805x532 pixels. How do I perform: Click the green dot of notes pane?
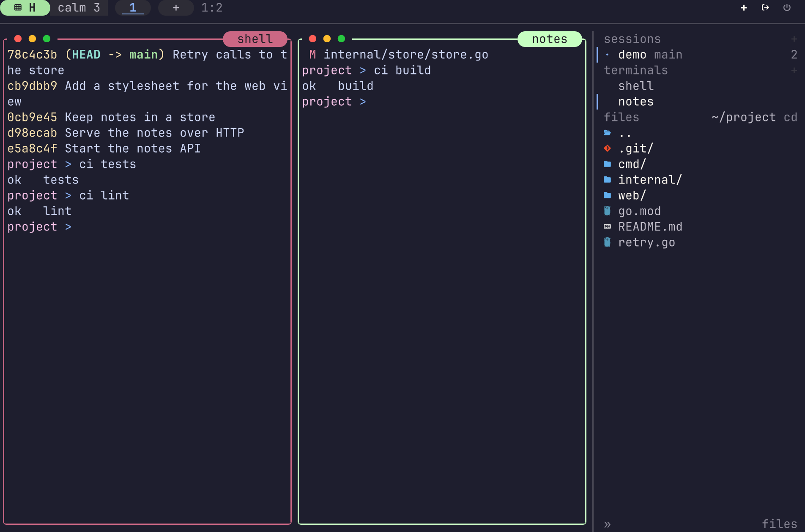[x=341, y=39]
